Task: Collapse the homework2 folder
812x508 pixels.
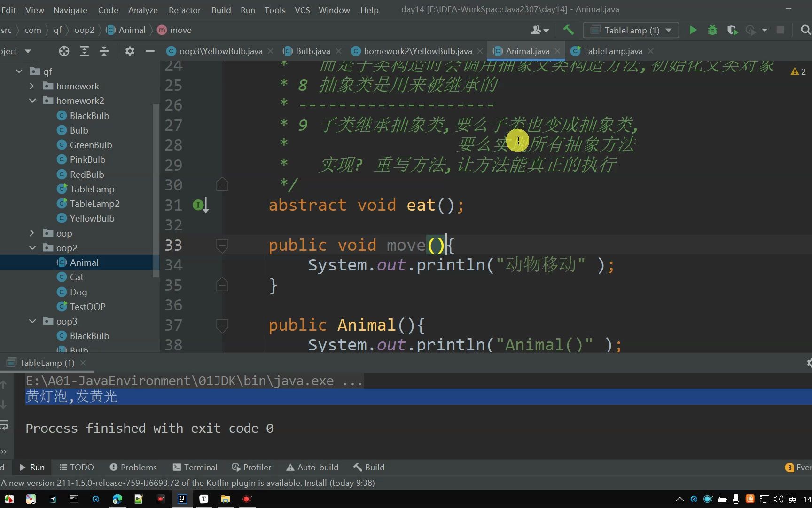Action: click(x=32, y=101)
